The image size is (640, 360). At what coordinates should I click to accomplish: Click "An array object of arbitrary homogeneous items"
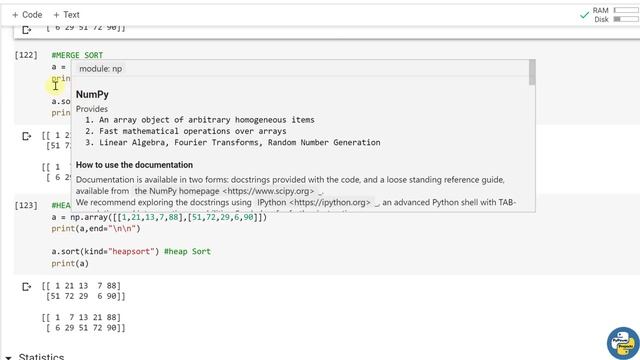pos(207,120)
